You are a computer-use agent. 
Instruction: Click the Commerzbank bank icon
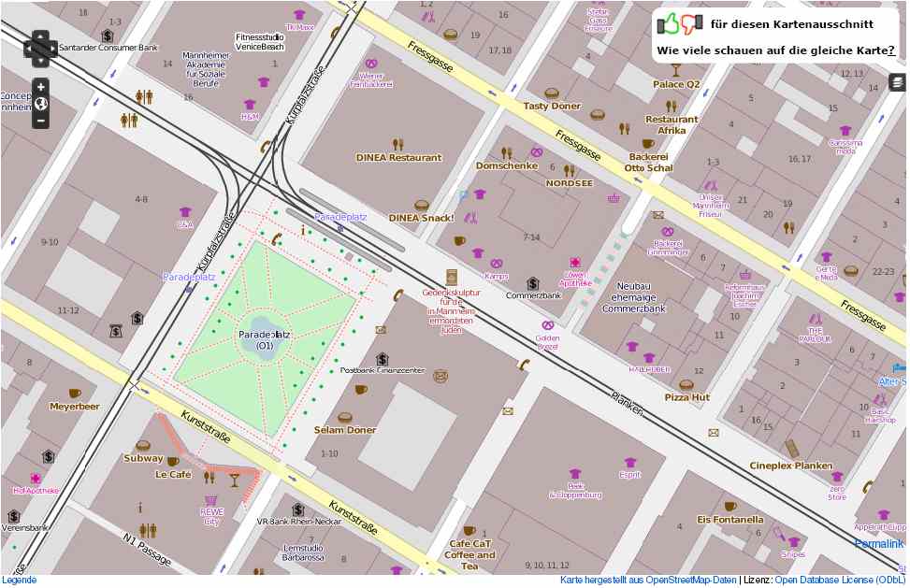click(x=533, y=283)
